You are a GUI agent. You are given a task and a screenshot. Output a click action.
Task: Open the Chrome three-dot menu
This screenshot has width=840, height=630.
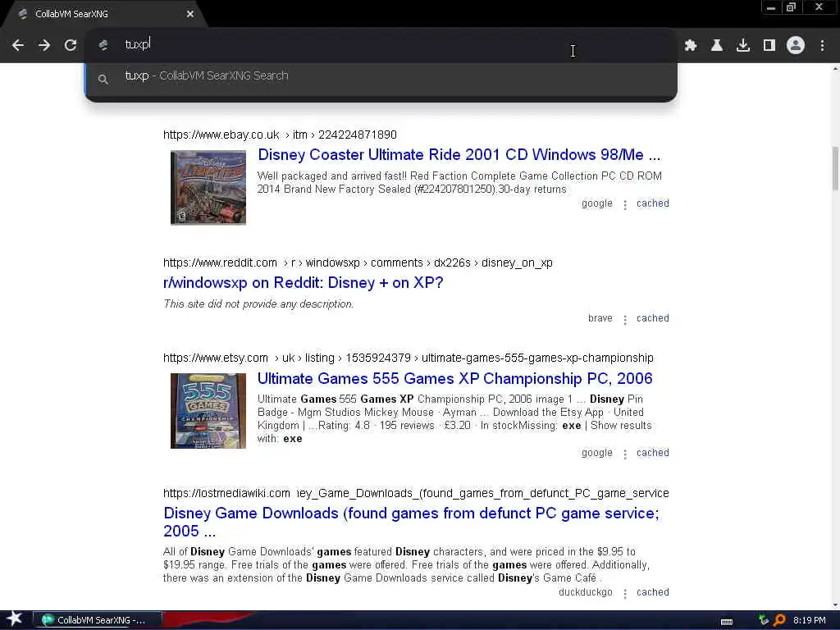coord(822,46)
